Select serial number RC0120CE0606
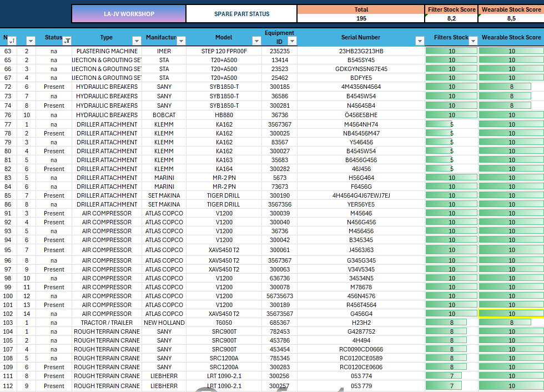Image resolution: width=544 pixels, height=392 pixels. click(361, 367)
